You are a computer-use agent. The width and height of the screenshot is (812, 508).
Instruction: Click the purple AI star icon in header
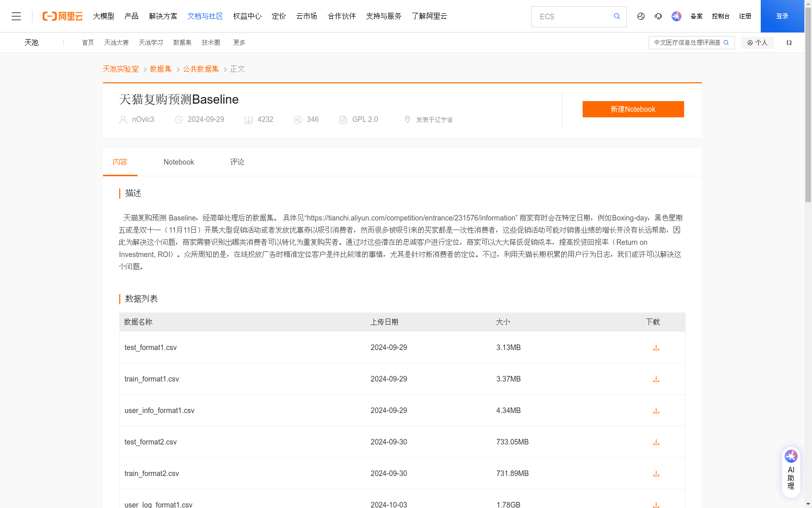(676, 16)
